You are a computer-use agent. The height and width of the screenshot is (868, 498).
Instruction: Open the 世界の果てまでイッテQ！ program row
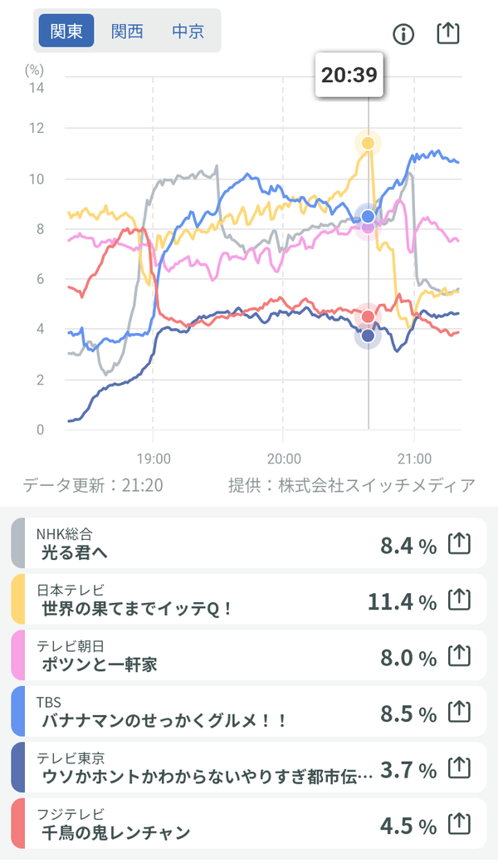pyautogui.click(x=249, y=600)
